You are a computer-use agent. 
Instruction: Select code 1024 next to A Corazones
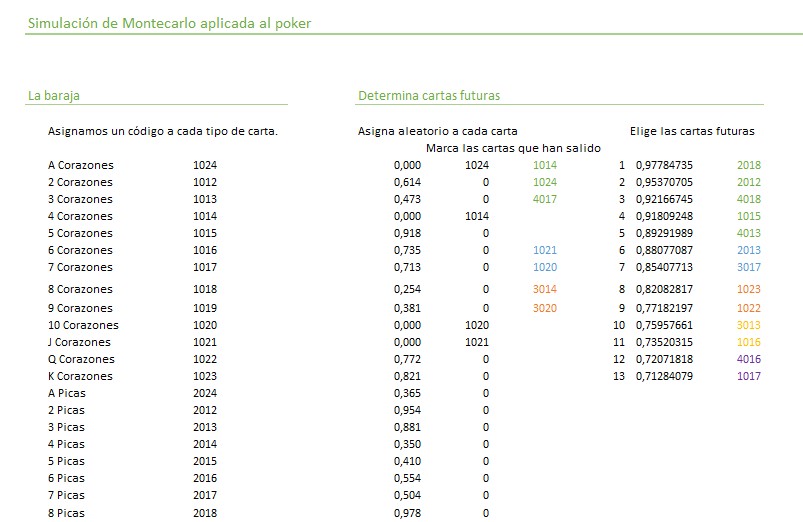205,165
